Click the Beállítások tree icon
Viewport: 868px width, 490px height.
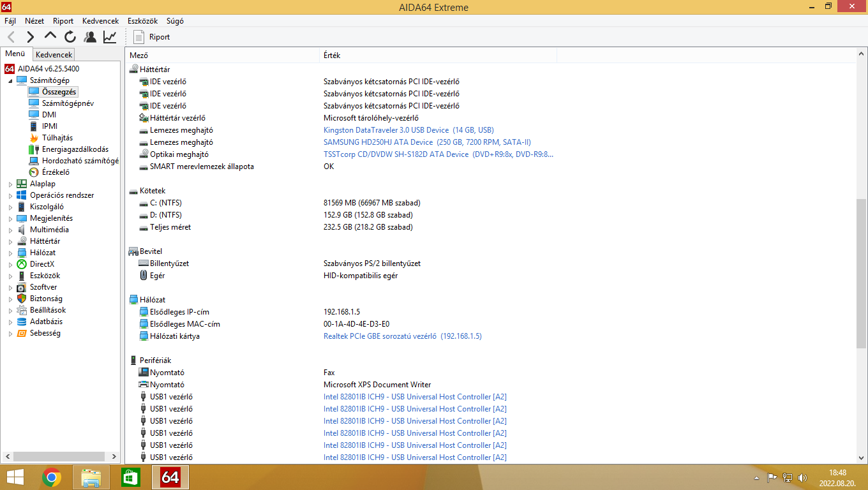(22, 310)
